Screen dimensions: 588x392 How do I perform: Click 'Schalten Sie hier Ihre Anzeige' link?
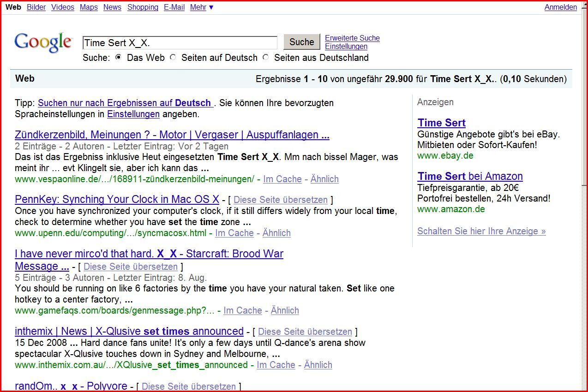(481, 231)
